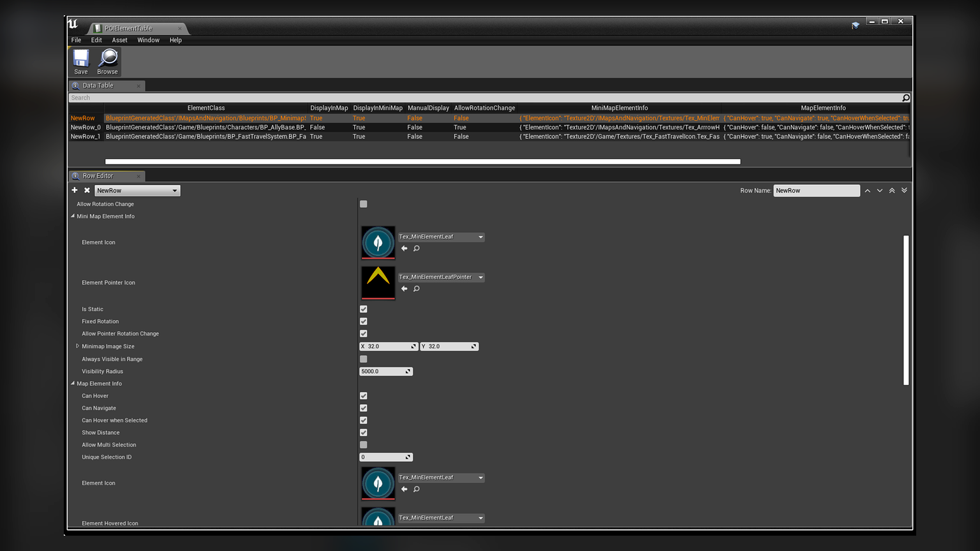The image size is (980, 551).
Task: Open Element Hovered Icon asset dropdown
Action: click(441, 518)
